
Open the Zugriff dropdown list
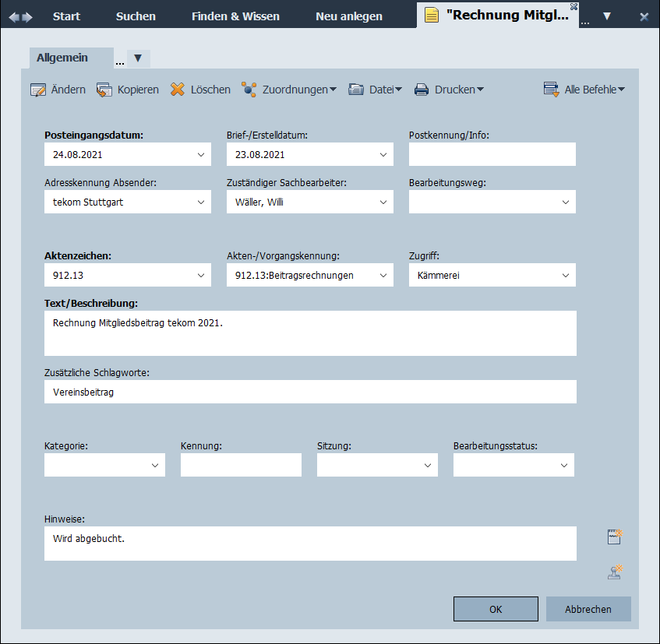[x=566, y=276]
